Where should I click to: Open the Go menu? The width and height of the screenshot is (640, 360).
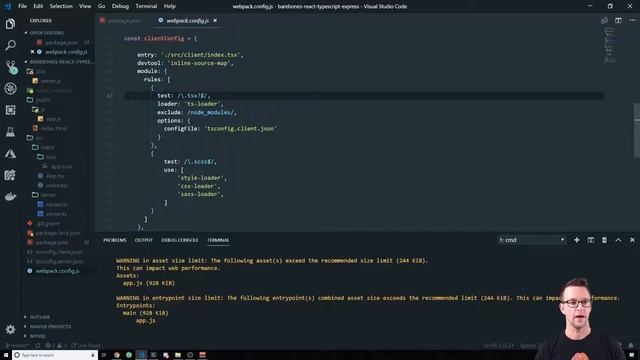[x=101, y=6]
